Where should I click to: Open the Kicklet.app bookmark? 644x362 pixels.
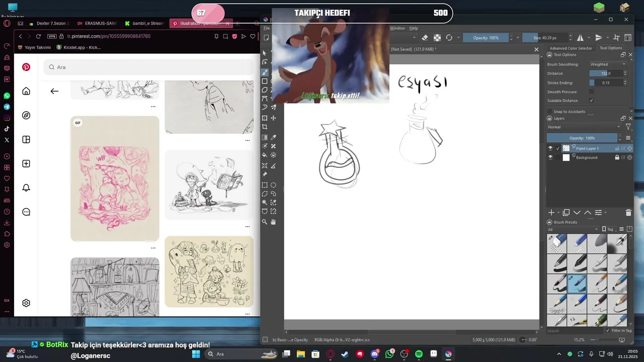pos(78,47)
